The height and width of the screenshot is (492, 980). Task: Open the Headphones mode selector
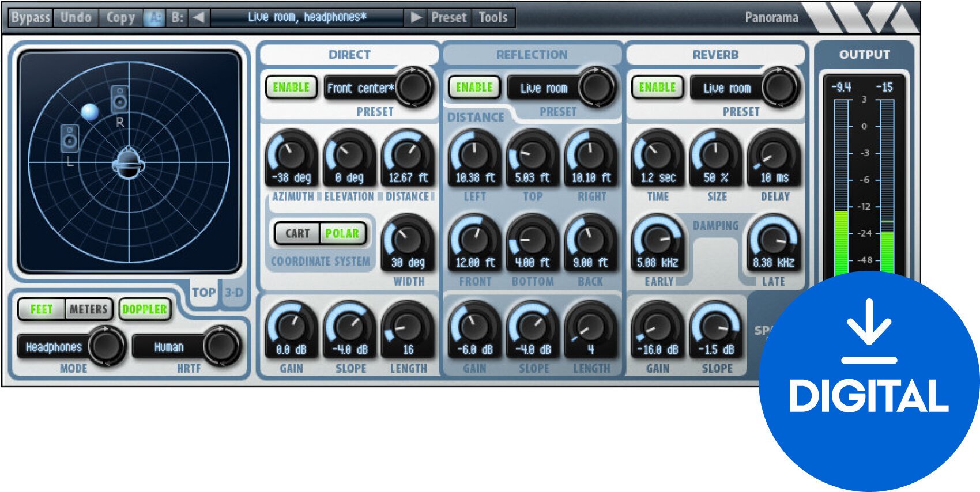coord(54,347)
